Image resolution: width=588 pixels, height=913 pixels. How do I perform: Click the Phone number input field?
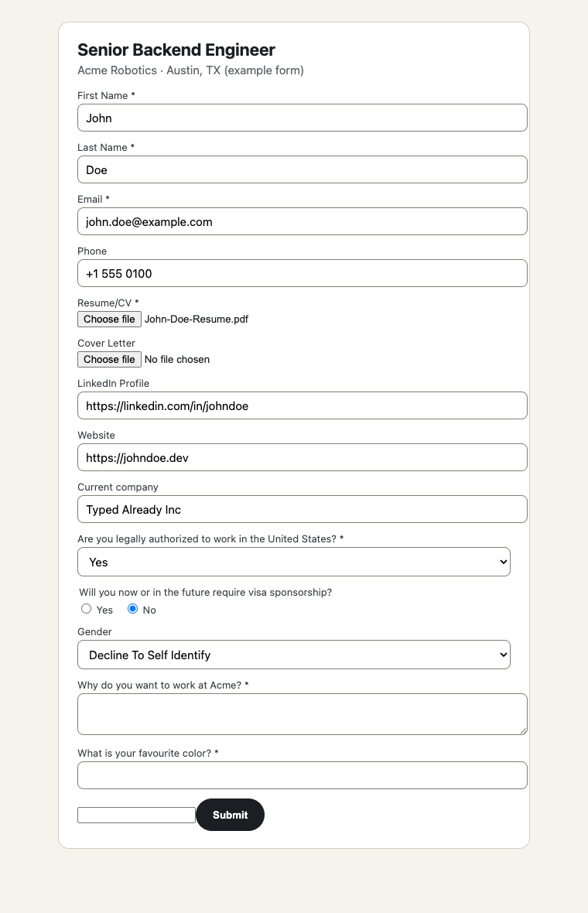303,273
